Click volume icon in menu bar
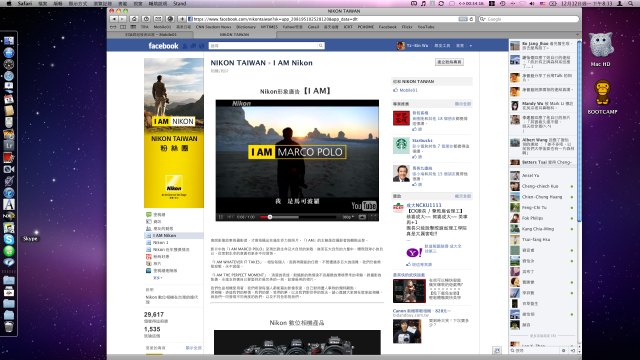This screenshot has width=640, height=360. [532, 3]
